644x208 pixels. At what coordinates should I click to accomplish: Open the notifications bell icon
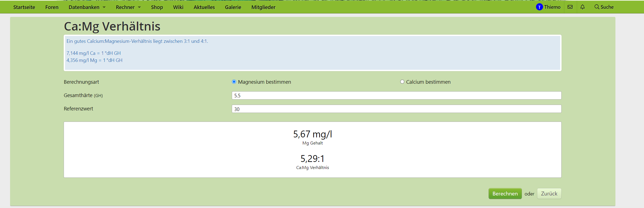[x=583, y=7]
